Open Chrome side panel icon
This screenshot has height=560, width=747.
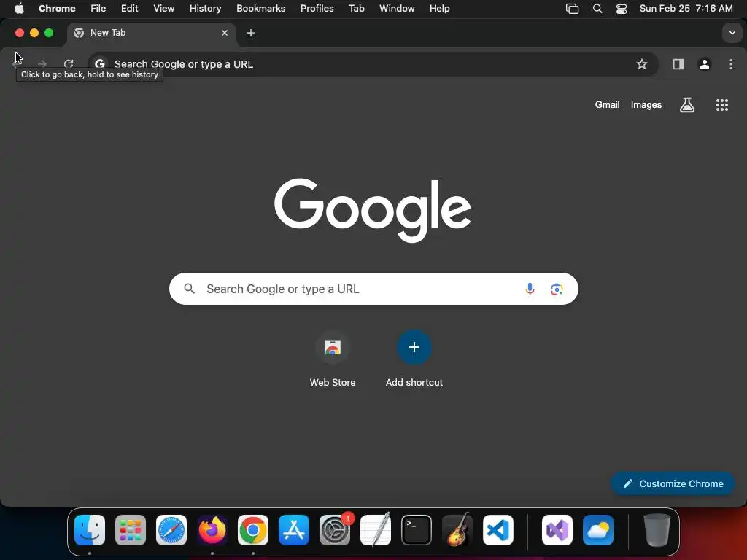[678, 64]
